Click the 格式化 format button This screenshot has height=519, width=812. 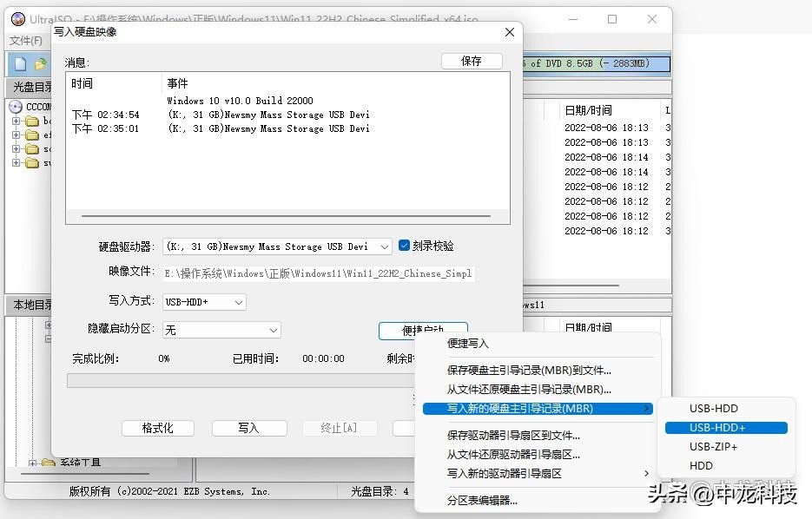point(157,428)
